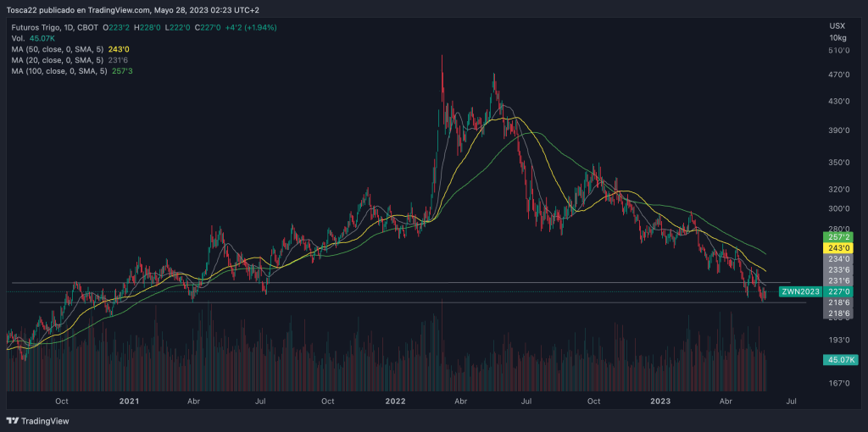Click the 45.07K volume tag on axis
The image size is (868, 432).
839,360
